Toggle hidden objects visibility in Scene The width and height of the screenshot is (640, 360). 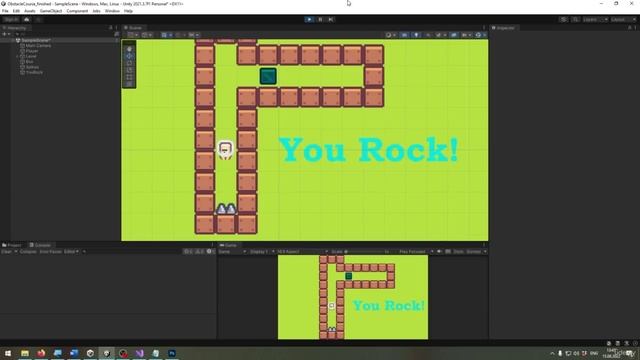point(453,35)
